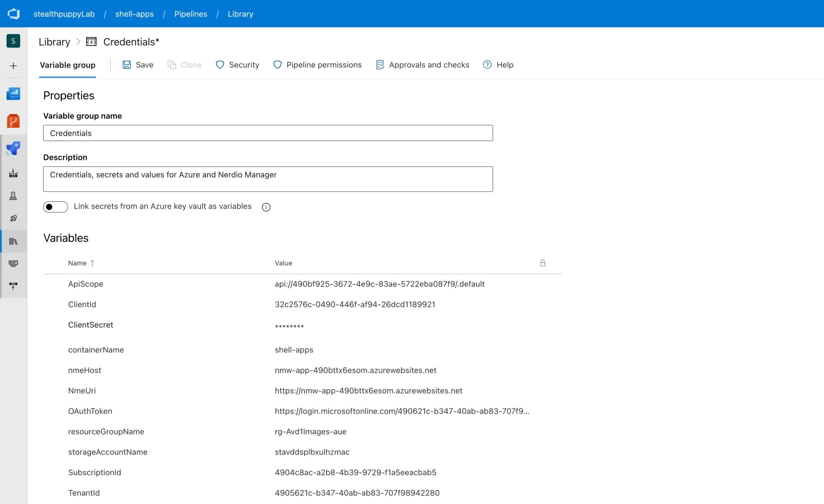This screenshot has width=824, height=504.
Task: Open the Pipelines rocket icon in sidebar
Action: point(13,148)
